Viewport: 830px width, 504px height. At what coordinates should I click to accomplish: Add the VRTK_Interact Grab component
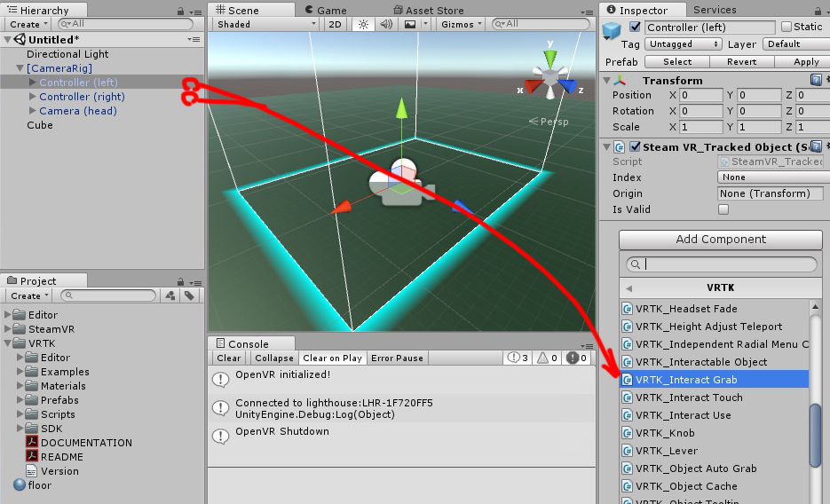pyautogui.click(x=714, y=380)
